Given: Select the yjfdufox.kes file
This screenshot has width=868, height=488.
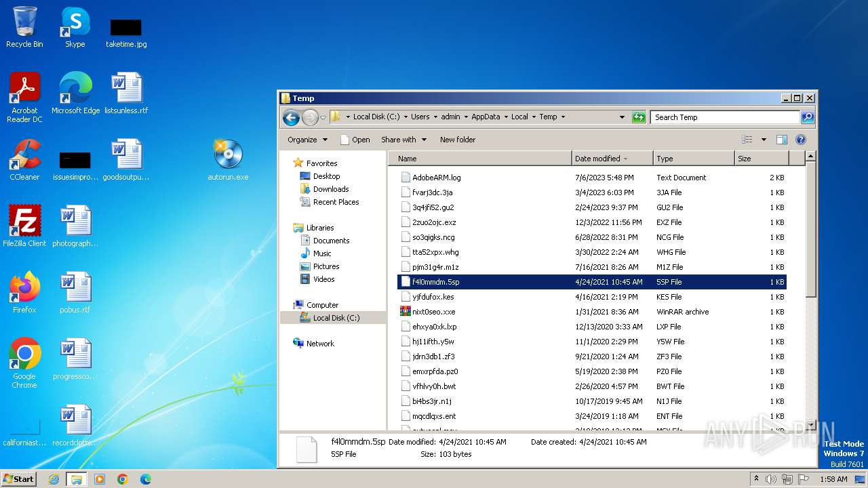Looking at the screenshot, I should tap(592, 297).
